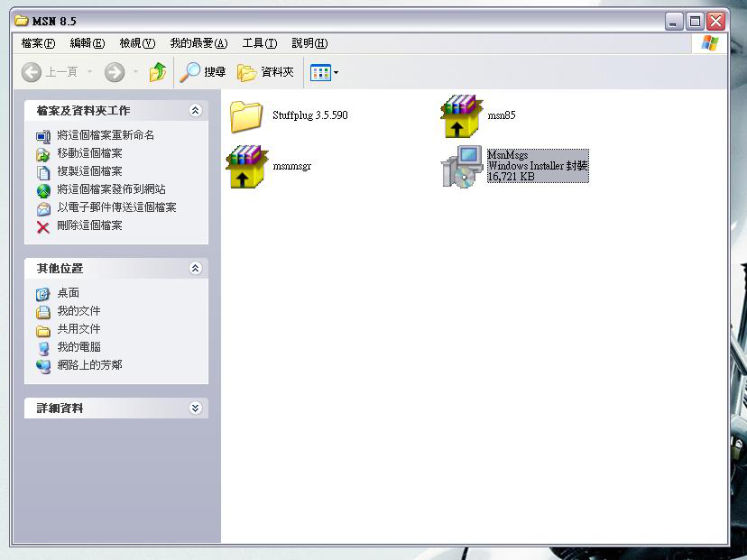Maximize the MSN 8.5 window
This screenshot has height=560, width=747.
(695, 22)
